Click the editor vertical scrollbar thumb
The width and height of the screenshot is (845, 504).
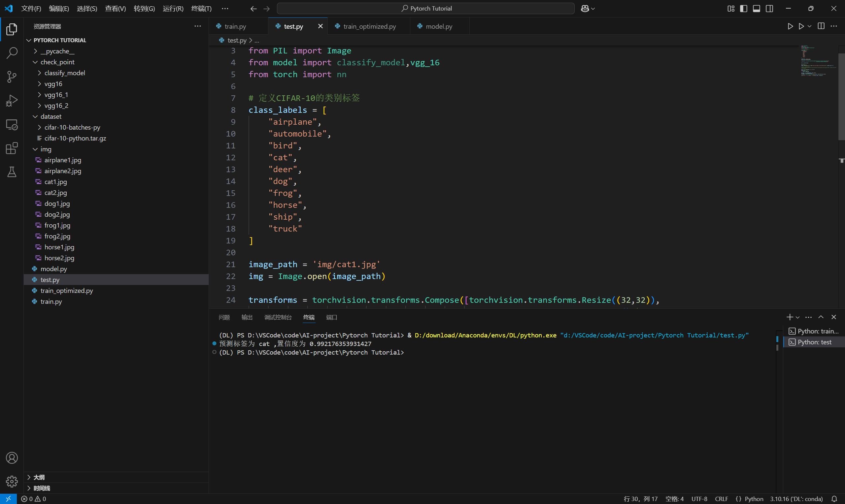pyautogui.click(x=841, y=96)
